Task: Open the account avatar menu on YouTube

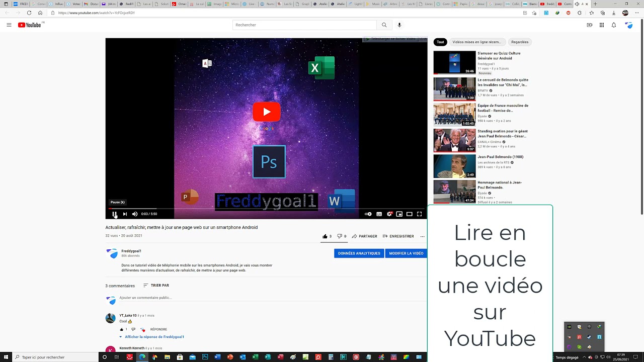Action: pos(629,25)
